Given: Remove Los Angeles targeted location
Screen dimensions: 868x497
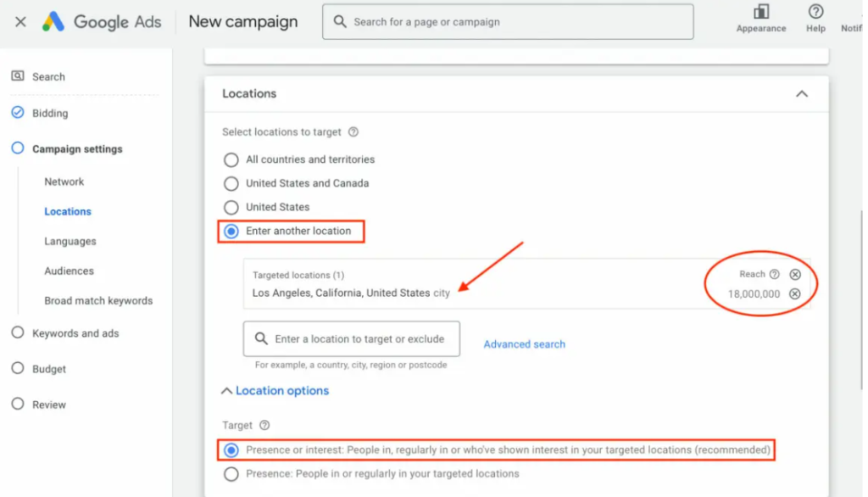Looking at the screenshot, I should pos(795,293).
